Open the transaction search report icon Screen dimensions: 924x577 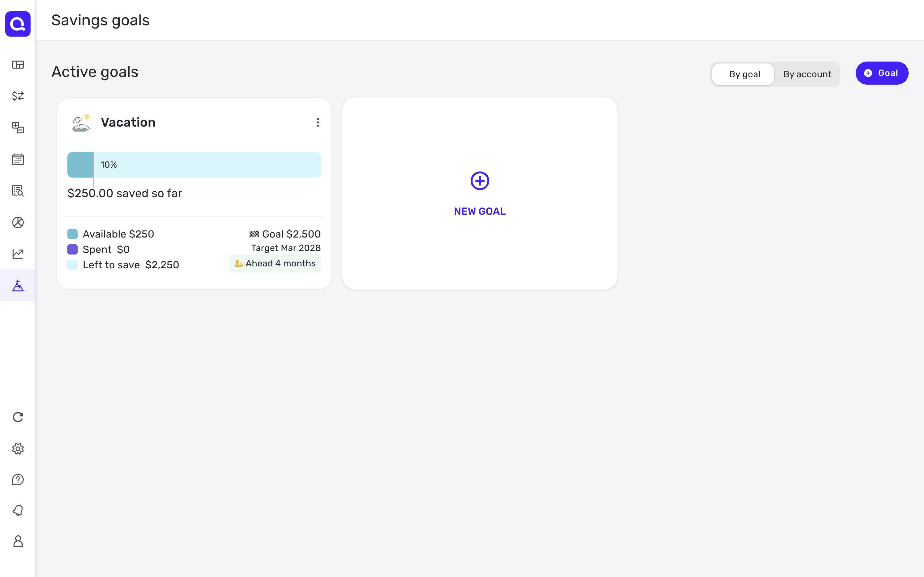pos(18,190)
